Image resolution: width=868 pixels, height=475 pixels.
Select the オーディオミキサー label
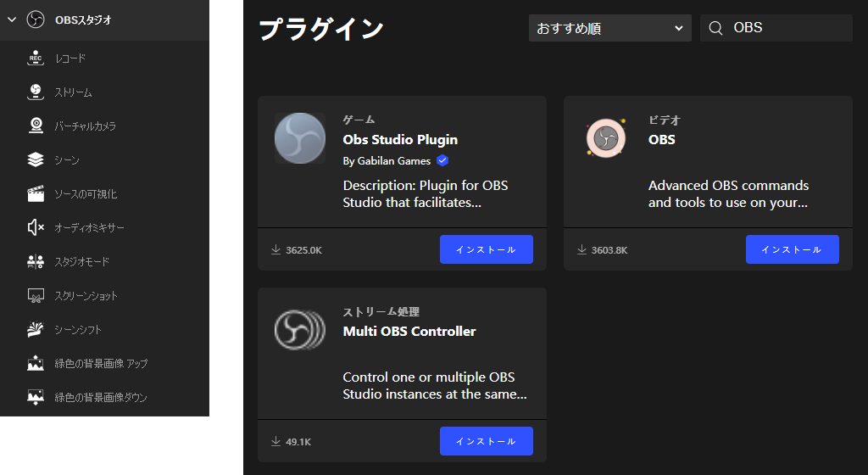tap(89, 227)
